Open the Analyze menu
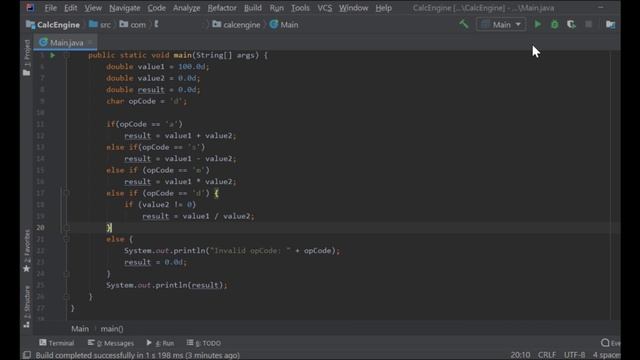The width and height of the screenshot is (640, 360). (x=187, y=8)
